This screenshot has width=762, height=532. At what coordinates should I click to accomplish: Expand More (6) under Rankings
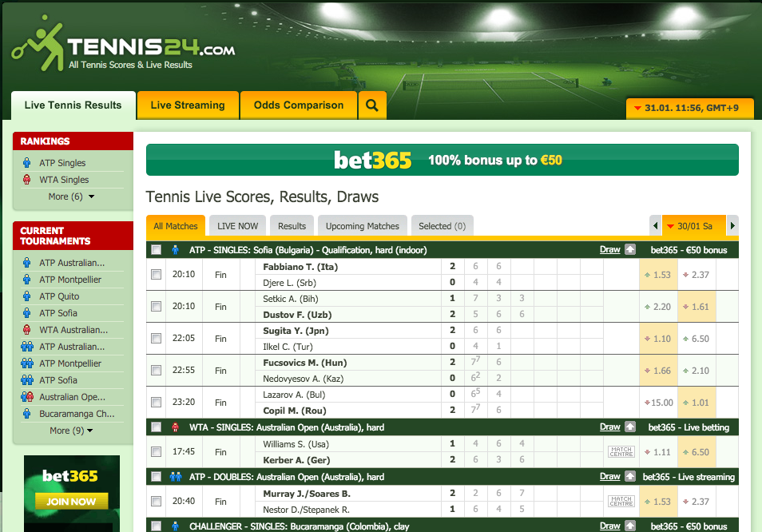coord(71,197)
